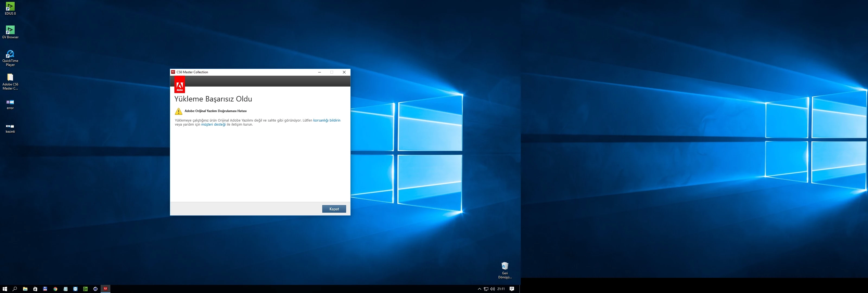The image size is (868, 293).
Task: Open the Cinema 4D taskbar icon
Action: click(95, 289)
